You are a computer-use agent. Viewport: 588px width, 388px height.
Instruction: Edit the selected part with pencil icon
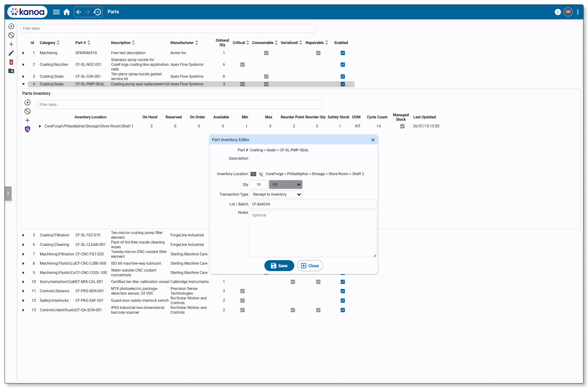coord(11,53)
